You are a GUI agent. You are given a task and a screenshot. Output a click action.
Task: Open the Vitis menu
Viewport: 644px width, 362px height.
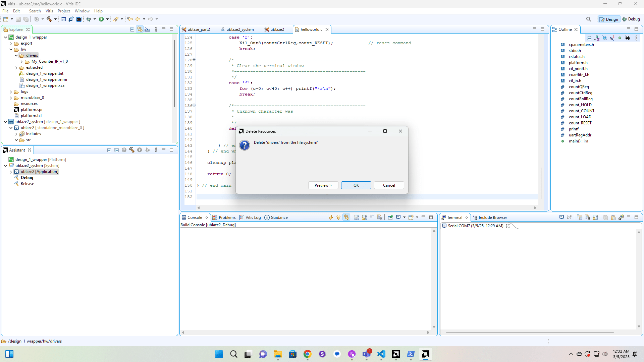[49, 11]
